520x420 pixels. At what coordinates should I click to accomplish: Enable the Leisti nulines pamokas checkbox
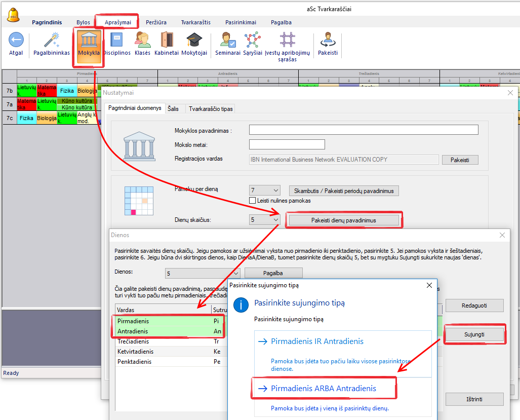click(x=253, y=201)
